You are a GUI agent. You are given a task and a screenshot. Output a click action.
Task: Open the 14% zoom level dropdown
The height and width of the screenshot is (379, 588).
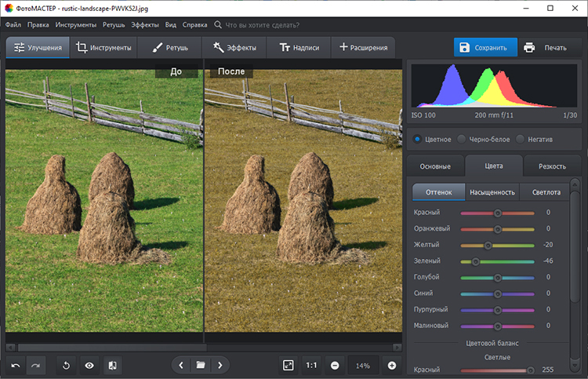[363, 365]
